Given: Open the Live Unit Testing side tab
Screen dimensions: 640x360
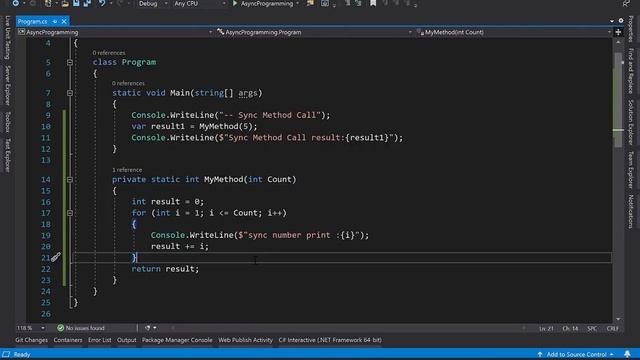Looking at the screenshot, I should point(7,38).
